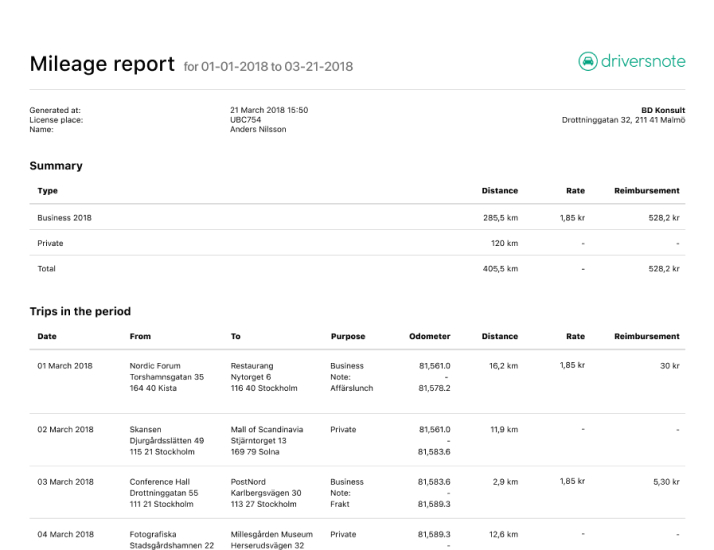Click the Private row label in Summary

point(50,243)
